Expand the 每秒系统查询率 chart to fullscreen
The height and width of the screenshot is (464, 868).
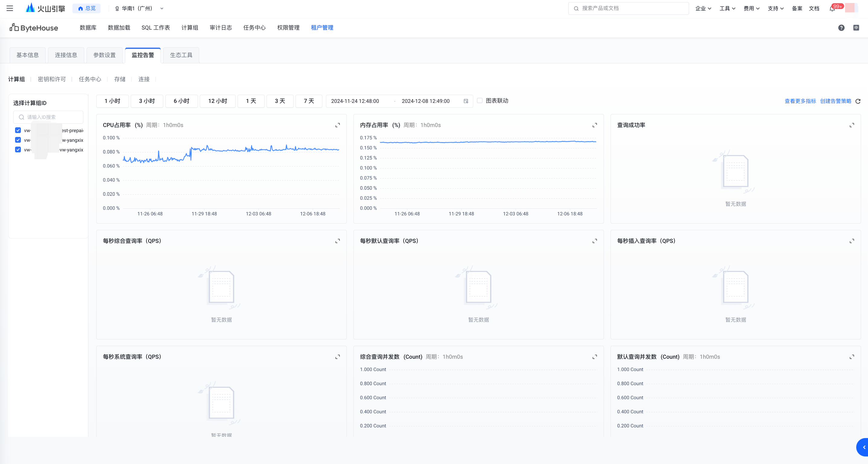(337, 357)
